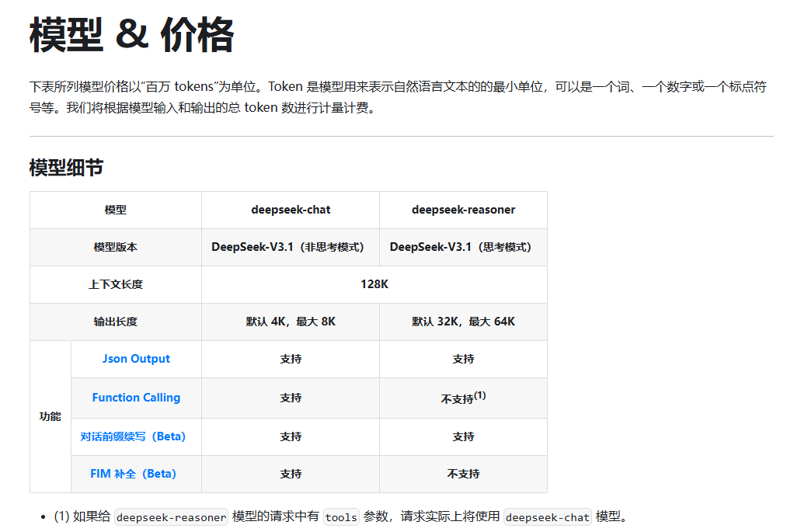Open the FIM 补全（Beta）link

[x=133, y=474]
